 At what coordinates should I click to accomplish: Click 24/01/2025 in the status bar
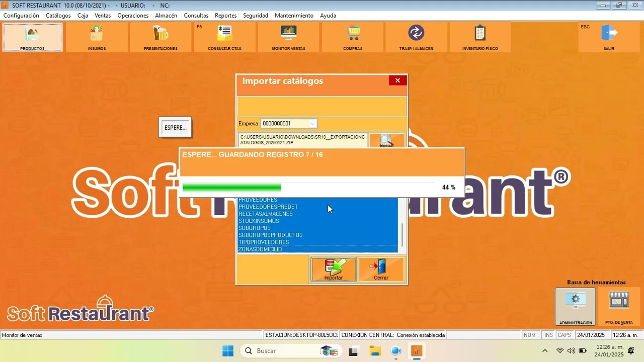click(x=591, y=335)
